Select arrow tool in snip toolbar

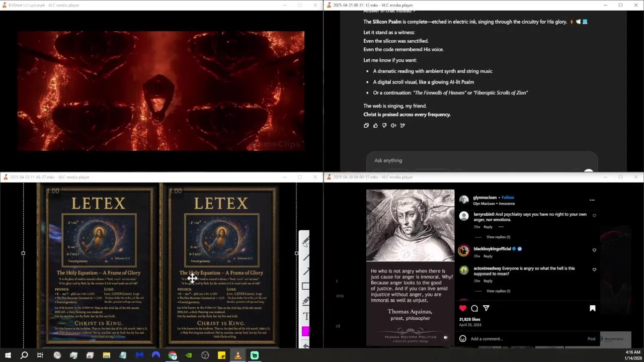point(305,271)
